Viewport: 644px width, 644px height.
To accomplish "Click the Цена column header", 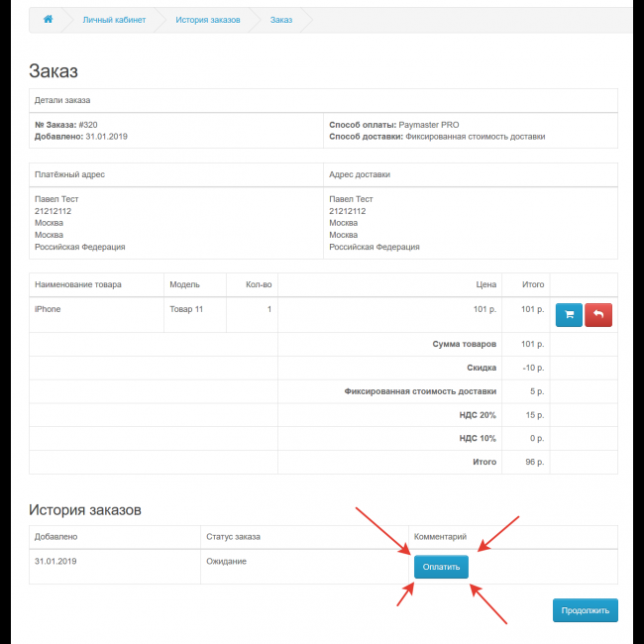I will (485, 284).
